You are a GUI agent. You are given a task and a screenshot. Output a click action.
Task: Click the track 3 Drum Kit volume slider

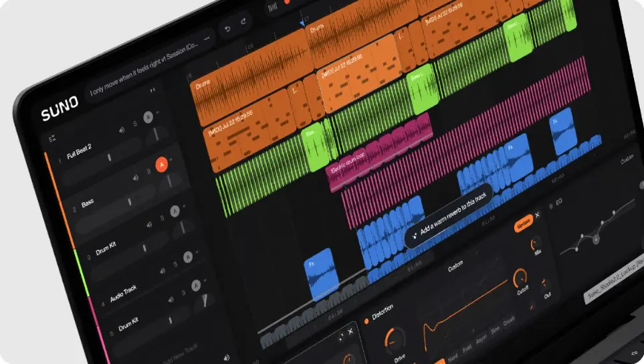(x=130, y=255)
